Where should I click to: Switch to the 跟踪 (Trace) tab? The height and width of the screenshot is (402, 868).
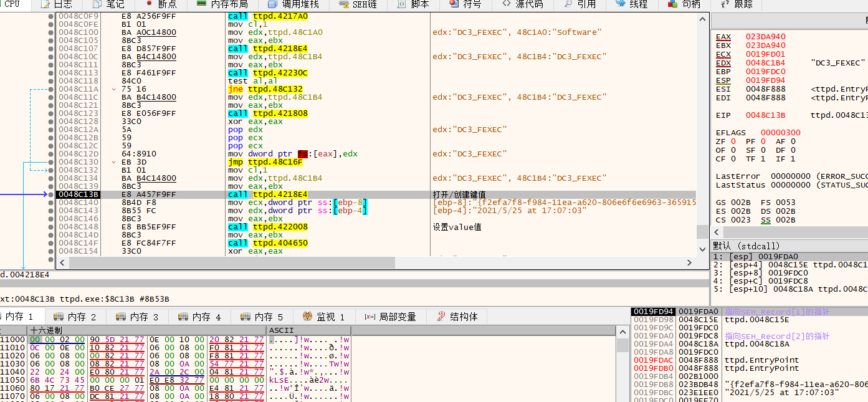[737, 4]
